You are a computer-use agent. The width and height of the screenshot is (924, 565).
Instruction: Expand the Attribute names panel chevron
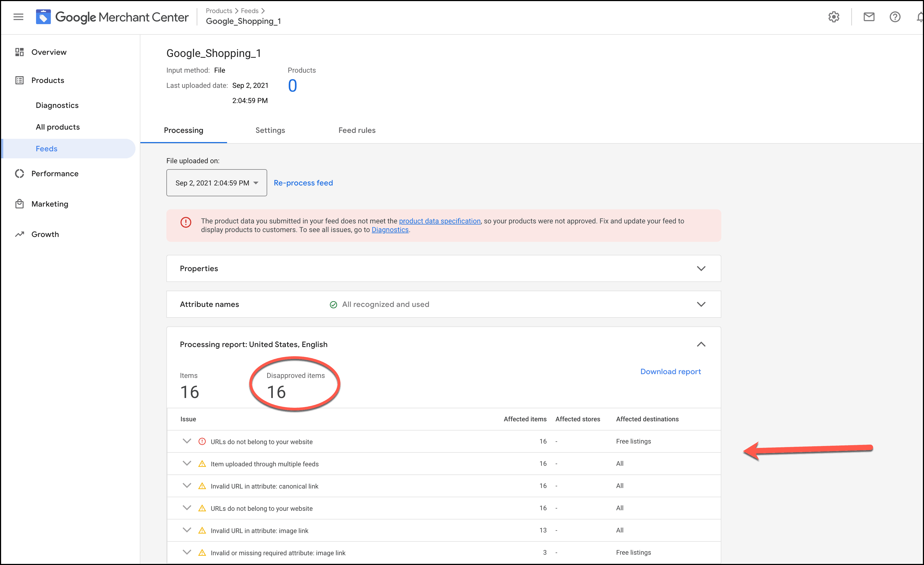click(701, 304)
